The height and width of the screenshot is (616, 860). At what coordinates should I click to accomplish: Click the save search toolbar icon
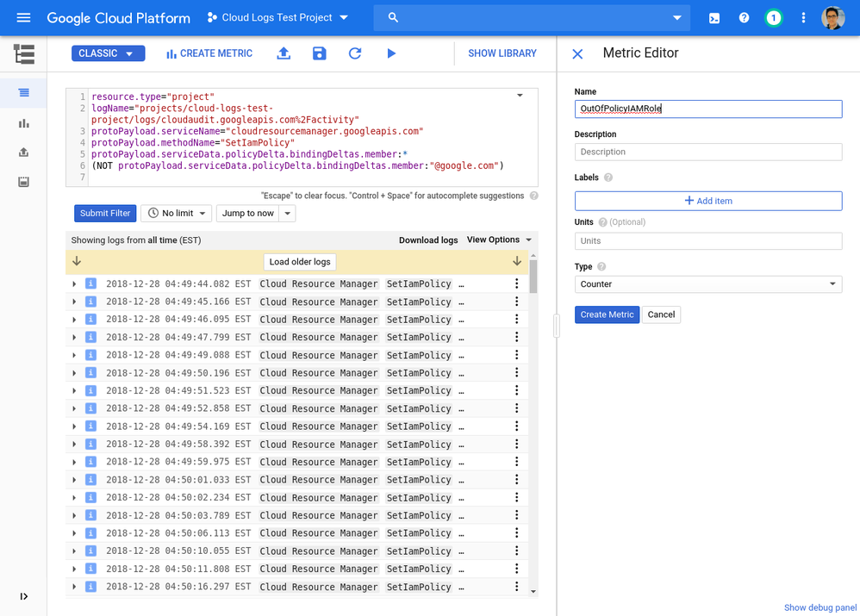pos(319,53)
